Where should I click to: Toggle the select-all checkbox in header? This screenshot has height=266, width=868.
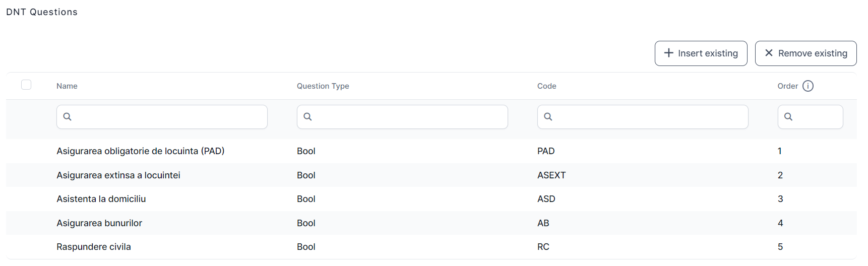[x=26, y=85]
